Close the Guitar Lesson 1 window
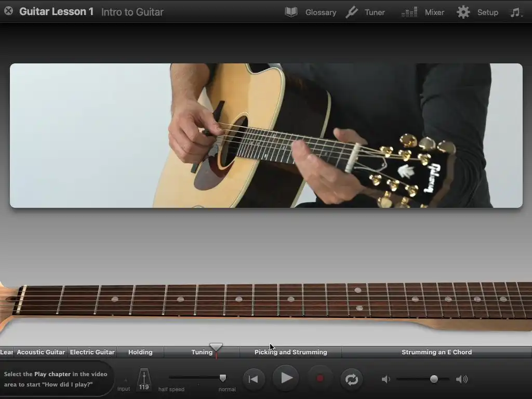This screenshot has height=399, width=532. coord(8,11)
